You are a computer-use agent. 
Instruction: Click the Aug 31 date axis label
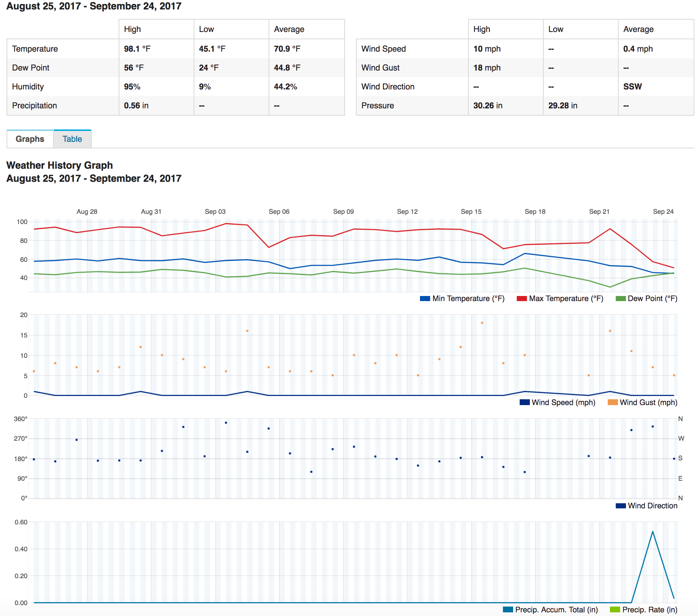pyautogui.click(x=151, y=212)
